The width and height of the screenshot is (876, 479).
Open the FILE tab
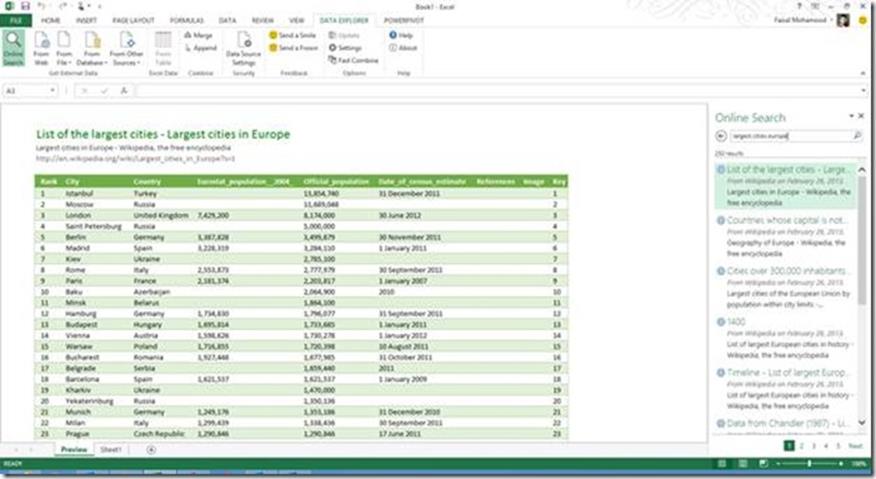click(16, 21)
